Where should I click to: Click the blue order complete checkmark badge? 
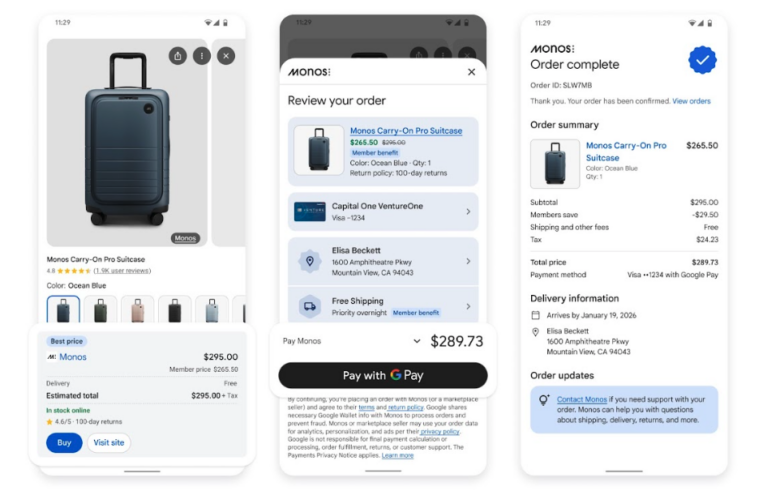coord(702,60)
